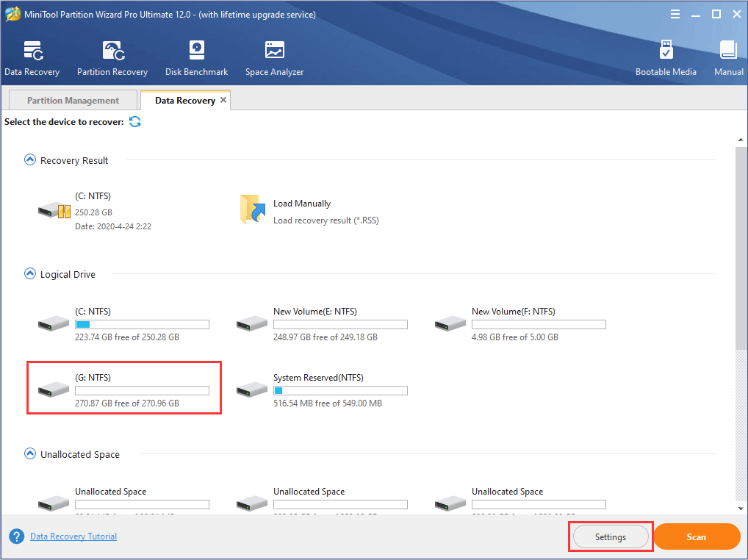This screenshot has width=748, height=560.
Task: Collapse the Logical Drive section
Action: coord(29,274)
